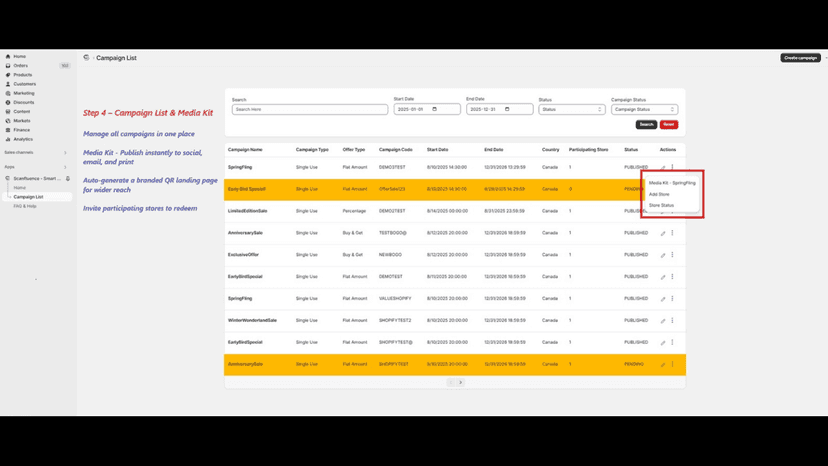
Task: Open the Orders section
Action: 21,66
